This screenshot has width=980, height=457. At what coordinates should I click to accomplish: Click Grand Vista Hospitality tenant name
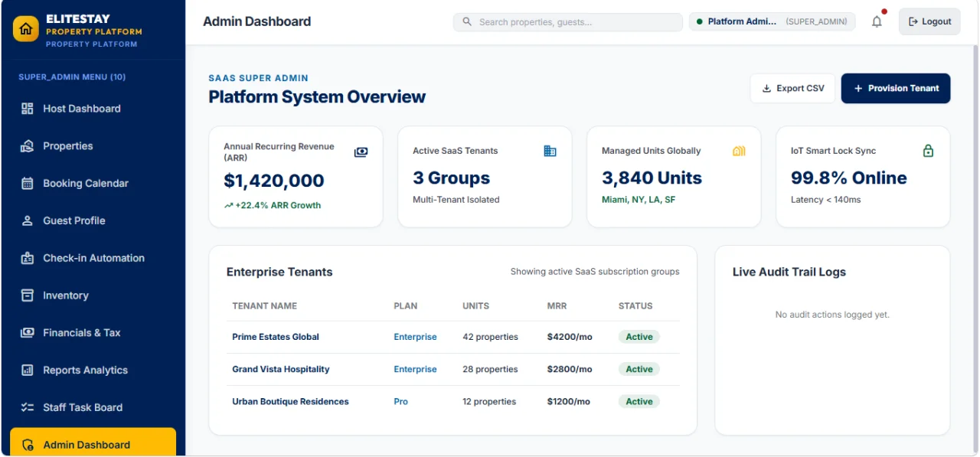[x=281, y=369]
